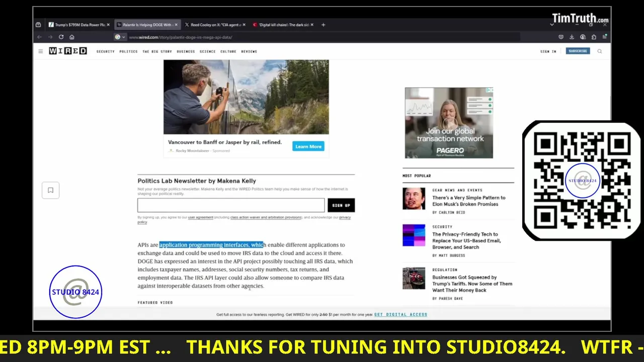Close the Digital kill chains tab
The width and height of the screenshot is (644, 362).
312,25
